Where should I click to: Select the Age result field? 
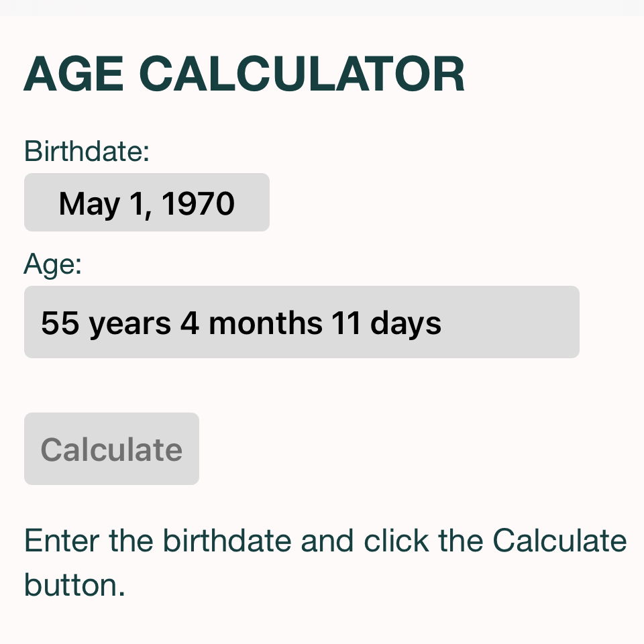[301, 322]
